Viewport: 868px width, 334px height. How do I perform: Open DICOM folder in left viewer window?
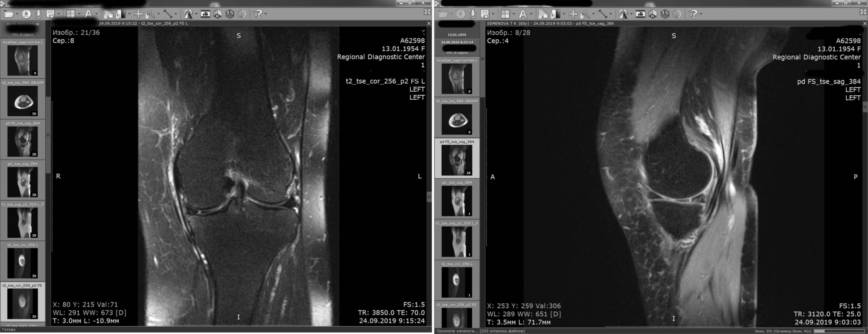8,14
